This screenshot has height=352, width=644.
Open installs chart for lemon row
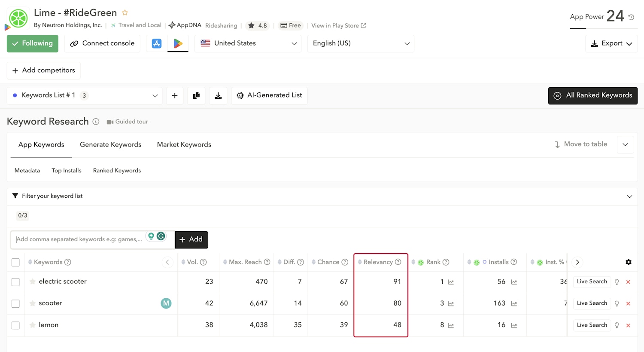tap(514, 325)
